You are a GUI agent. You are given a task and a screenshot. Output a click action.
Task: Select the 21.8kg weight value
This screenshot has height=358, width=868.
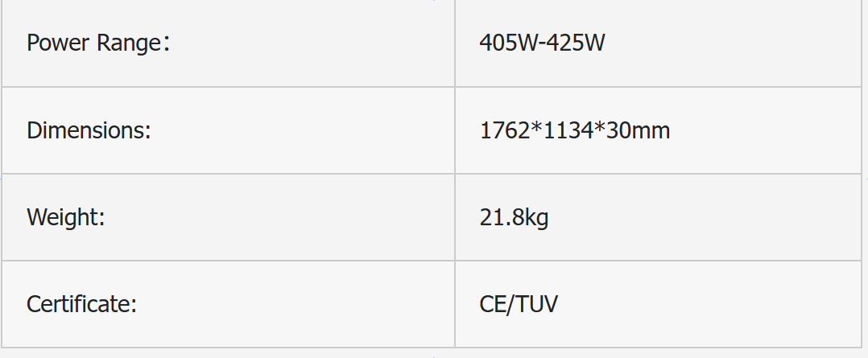514,217
